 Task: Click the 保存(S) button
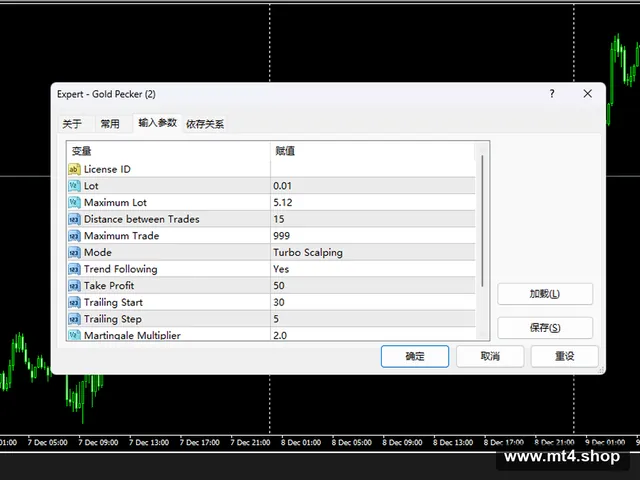tap(545, 328)
